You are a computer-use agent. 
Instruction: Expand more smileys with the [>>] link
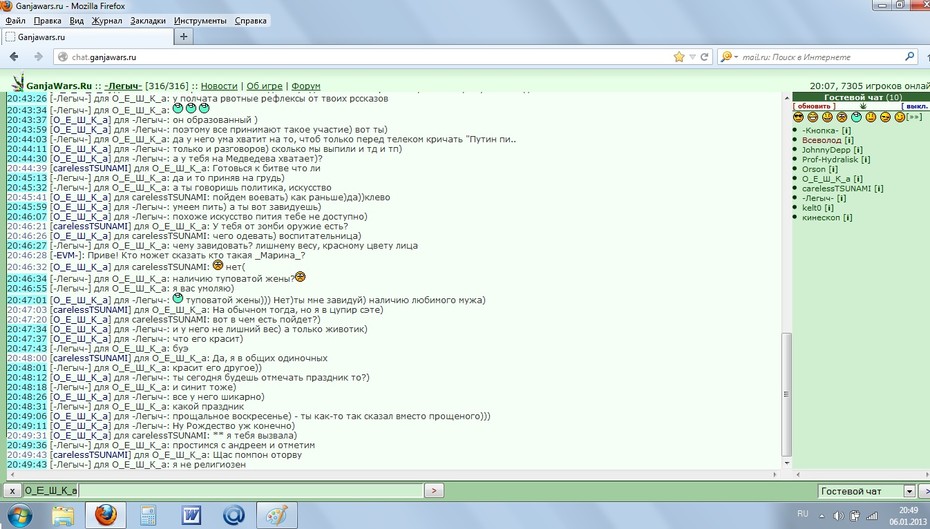(915, 117)
